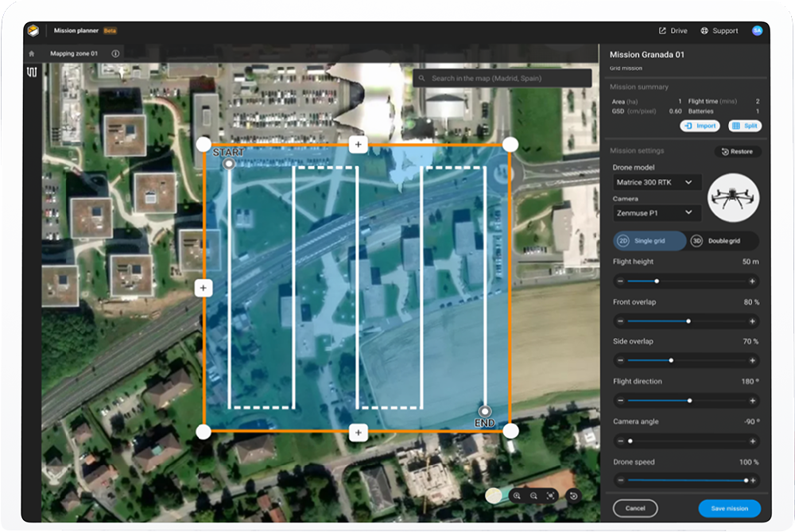Click the END waypoint marker

[485, 411]
